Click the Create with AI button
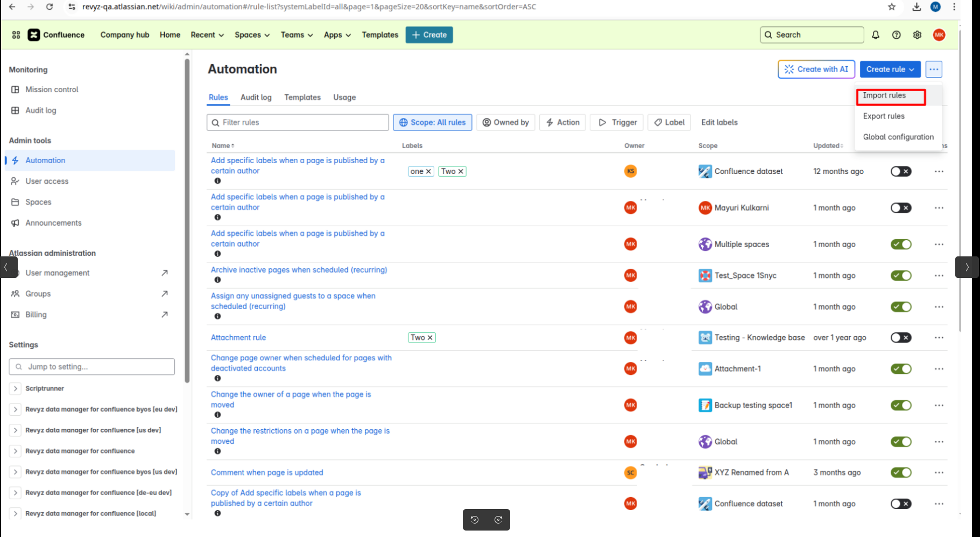The height and width of the screenshot is (537, 980). click(816, 69)
